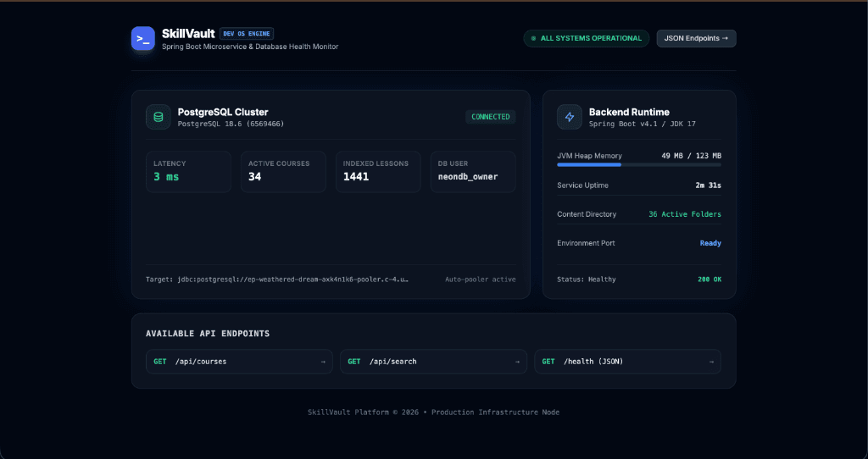Click the JVM Heap Memory progress bar

click(x=639, y=165)
